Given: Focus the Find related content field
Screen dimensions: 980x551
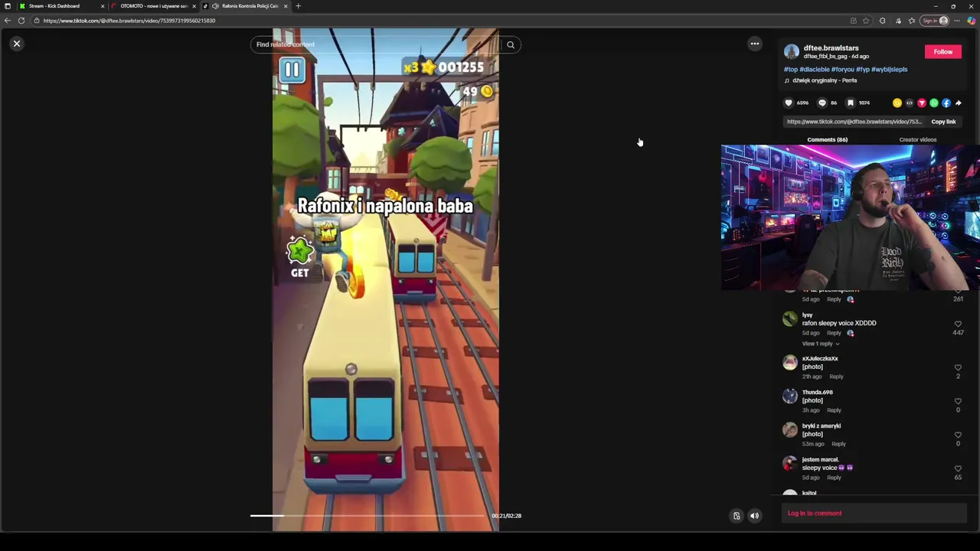Looking at the screenshot, I should [x=375, y=44].
